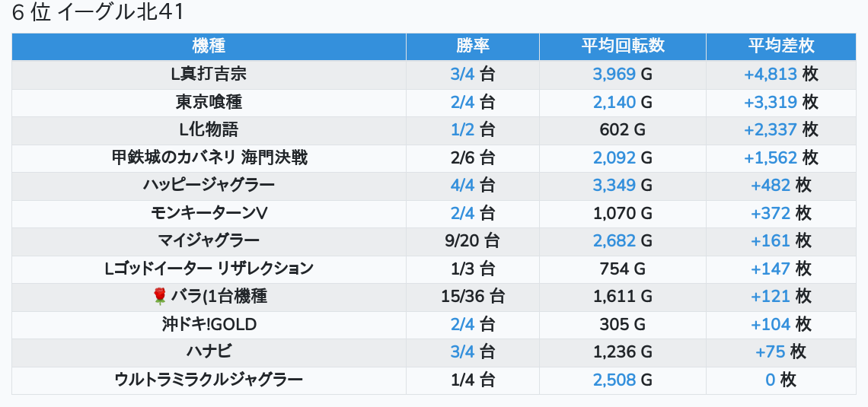Sort table by 機種 column header
Viewport: 868px width, 407px height.
(209, 46)
